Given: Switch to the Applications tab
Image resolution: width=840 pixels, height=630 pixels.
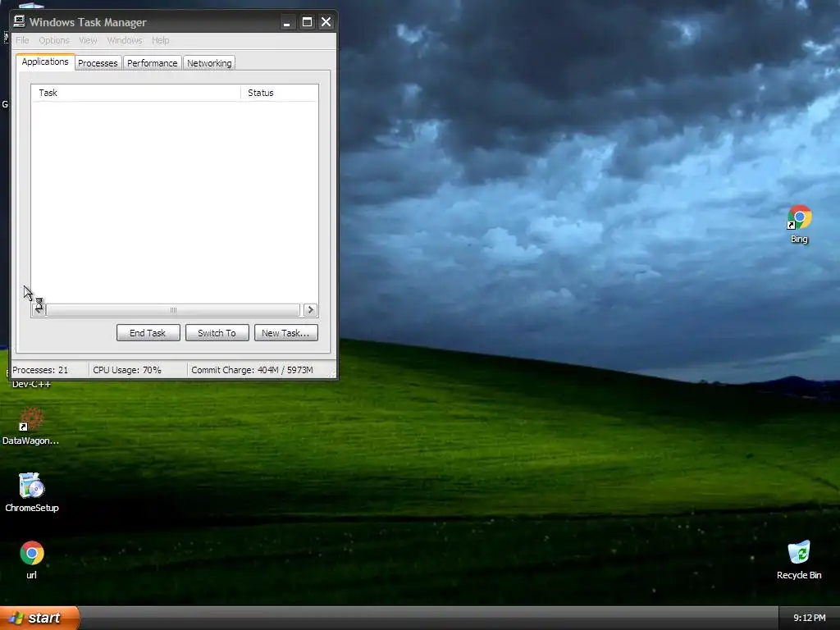Looking at the screenshot, I should 45,62.
